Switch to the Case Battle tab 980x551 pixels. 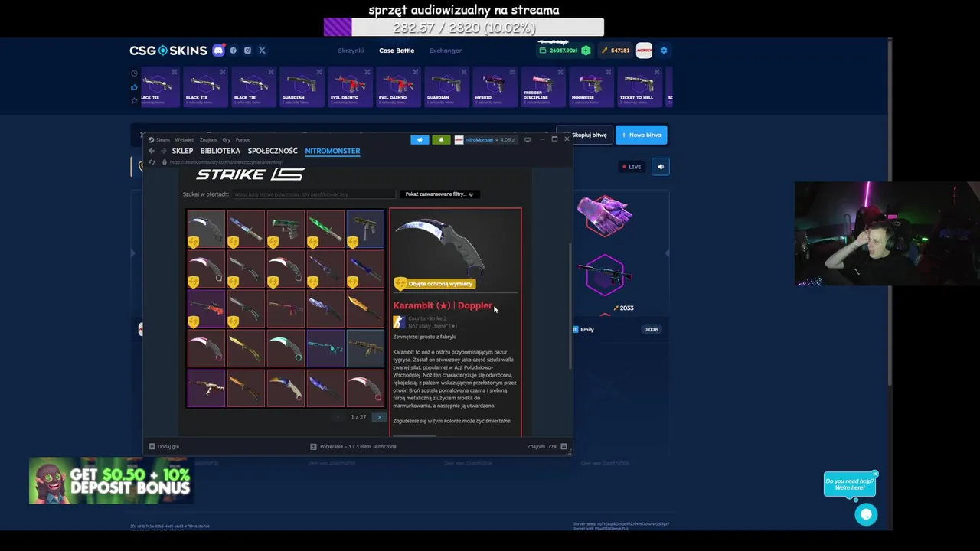(x=397, y=51)
